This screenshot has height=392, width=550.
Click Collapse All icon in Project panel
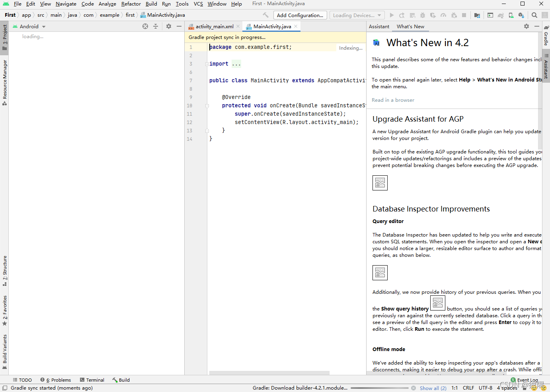156,26
